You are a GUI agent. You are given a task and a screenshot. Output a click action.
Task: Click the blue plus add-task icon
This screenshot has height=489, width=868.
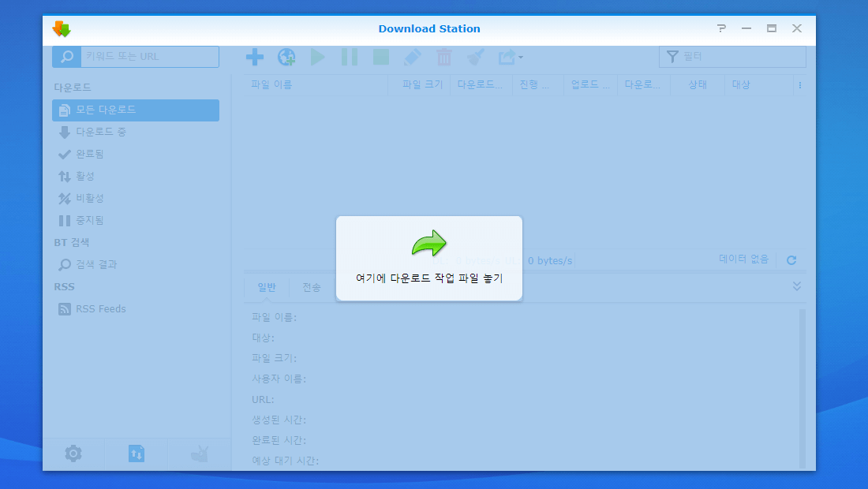(x=255, y=57)
